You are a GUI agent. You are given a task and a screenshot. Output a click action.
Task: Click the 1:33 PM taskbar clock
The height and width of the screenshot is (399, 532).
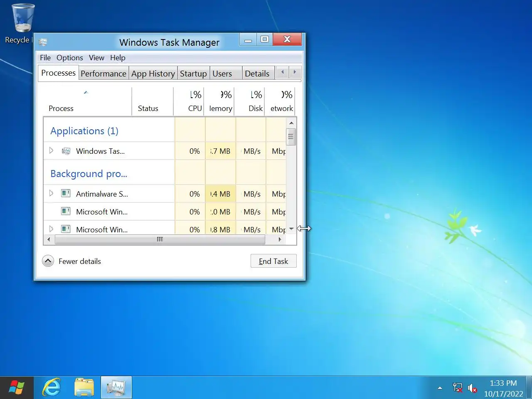(503, 383)
